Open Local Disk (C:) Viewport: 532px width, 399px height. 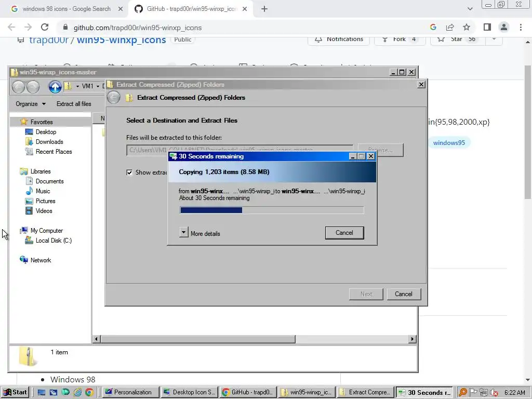click(x=54, y=241)
